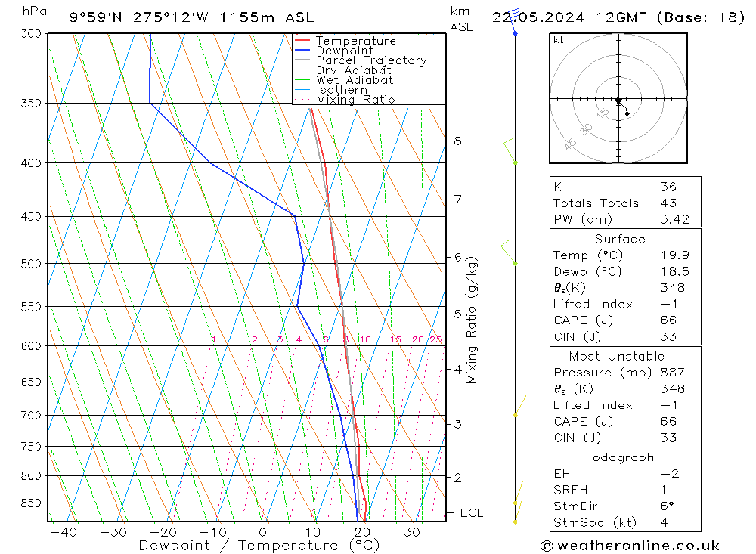Click the "Totals Totals" row label
This screenshot has width=756, height=554.
[x=596, y=203]
